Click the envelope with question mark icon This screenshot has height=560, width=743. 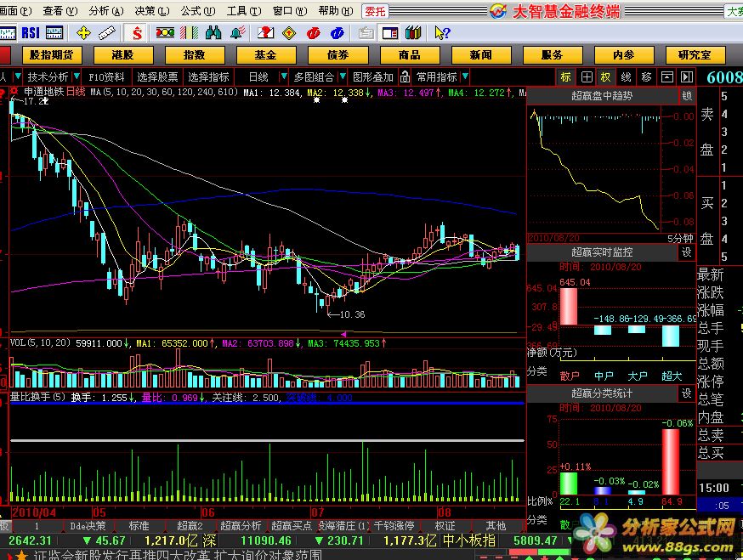click(265, 32)
